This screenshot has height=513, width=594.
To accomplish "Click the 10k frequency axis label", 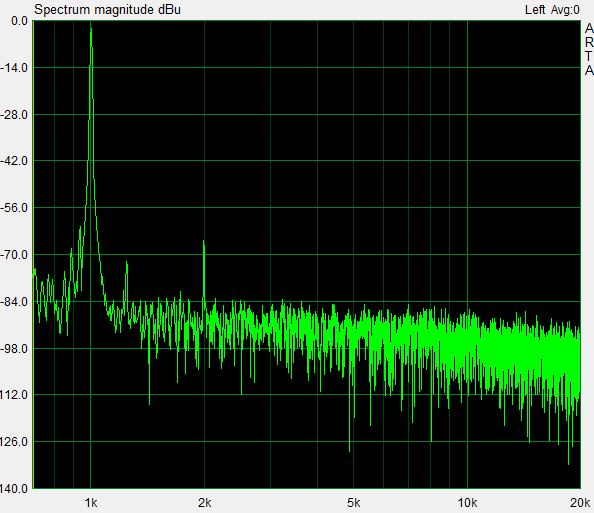I will click(467, 503).
